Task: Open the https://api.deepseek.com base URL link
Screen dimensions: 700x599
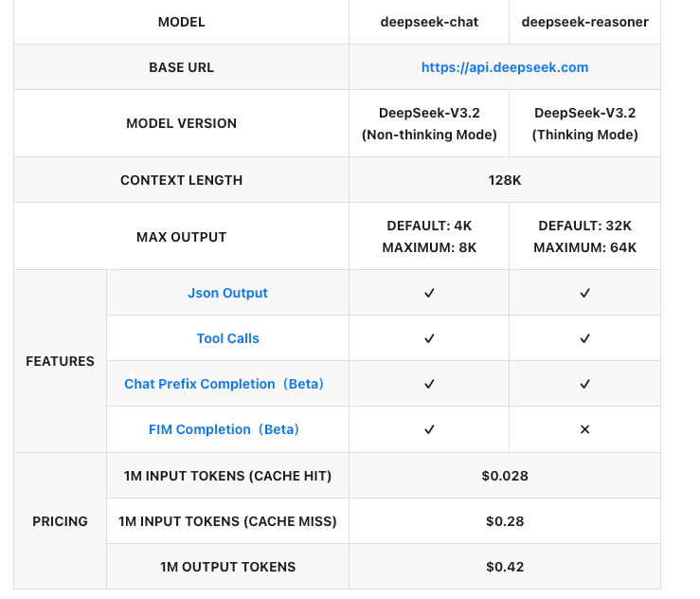Action: pyautogui.click(x=505, y=67)
